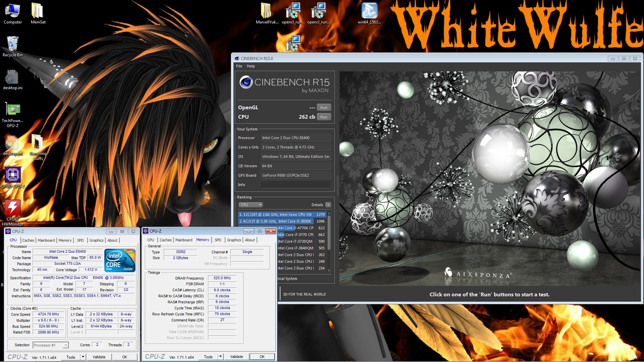Click Tools button in left CPU-Z window

point(71,357)
